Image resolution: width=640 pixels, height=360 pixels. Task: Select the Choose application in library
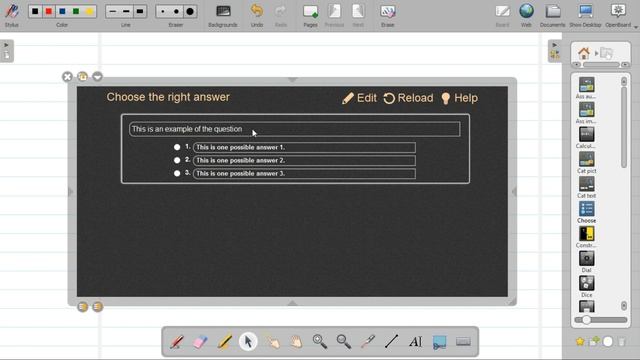(587, 212)
